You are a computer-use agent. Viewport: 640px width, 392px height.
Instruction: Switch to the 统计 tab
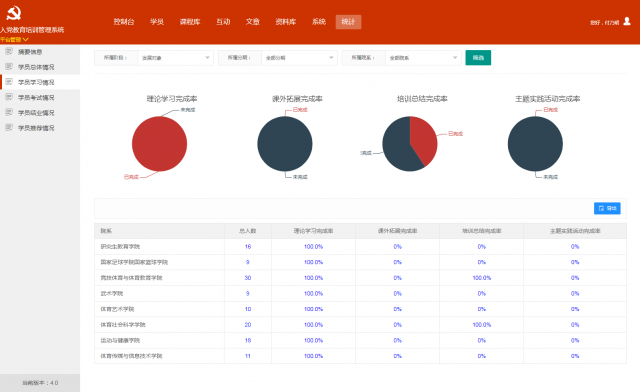click(x=348, y=22)
